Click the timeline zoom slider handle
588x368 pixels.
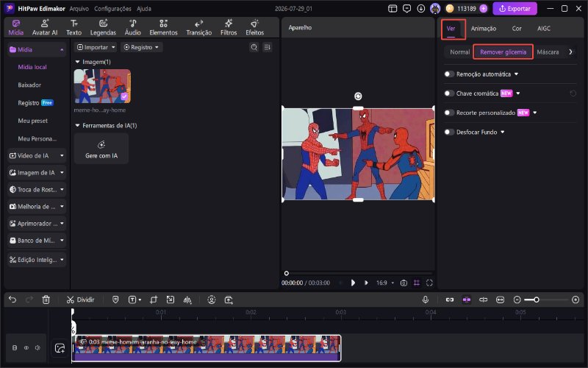[x=537, y=300]
